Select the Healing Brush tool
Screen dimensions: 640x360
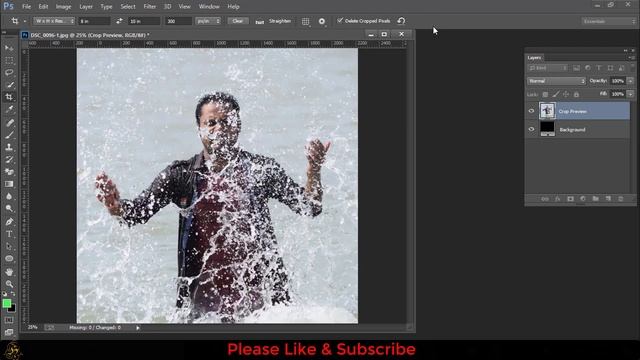pyautogui.click(x=9, y=122)
